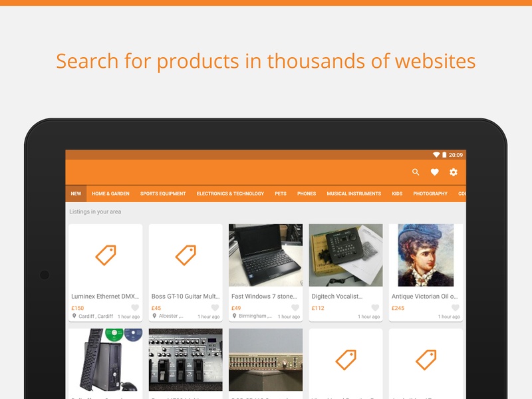This screenshot has width=532, height=399.
Task: Open the Boss GT-10 tag placeholder image
Action: (186, 255)
